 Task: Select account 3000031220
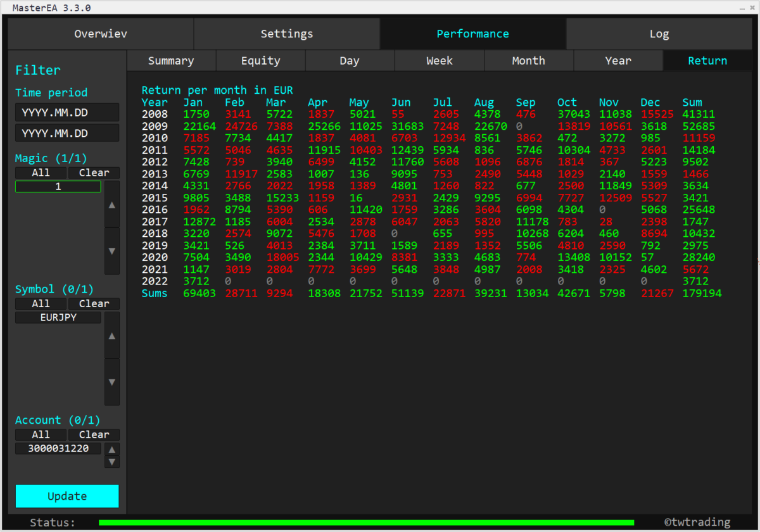click(x=58, y=448)
